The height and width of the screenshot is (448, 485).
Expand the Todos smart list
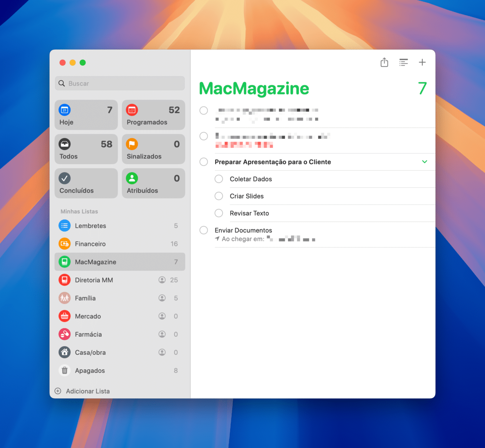[65, 144]
